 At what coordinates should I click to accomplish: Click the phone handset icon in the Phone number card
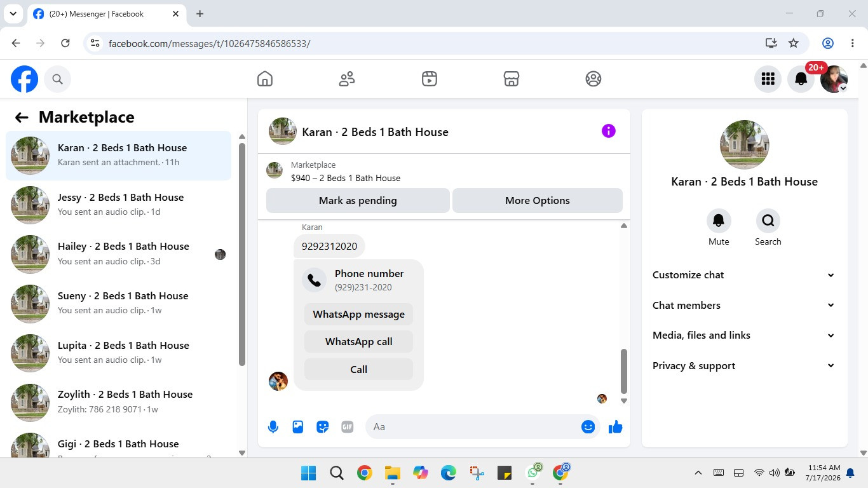315,280
